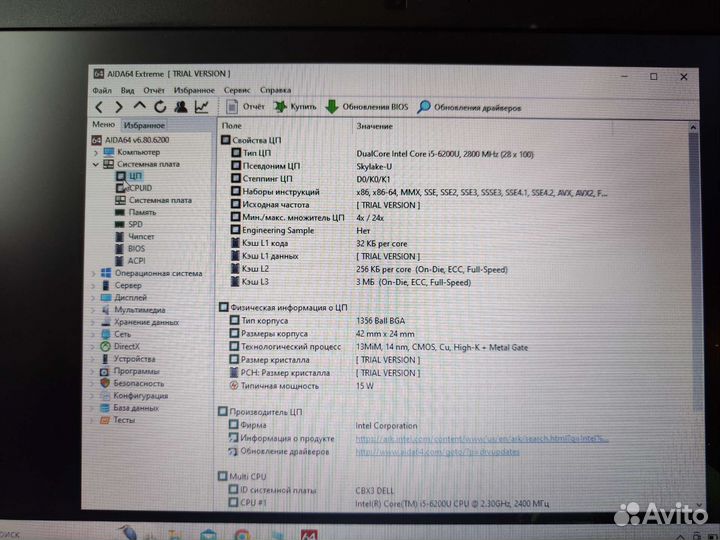720x540 pixels.
Task: Click the up-level arrow in toolbar
Action: click(x=139, y=107)
